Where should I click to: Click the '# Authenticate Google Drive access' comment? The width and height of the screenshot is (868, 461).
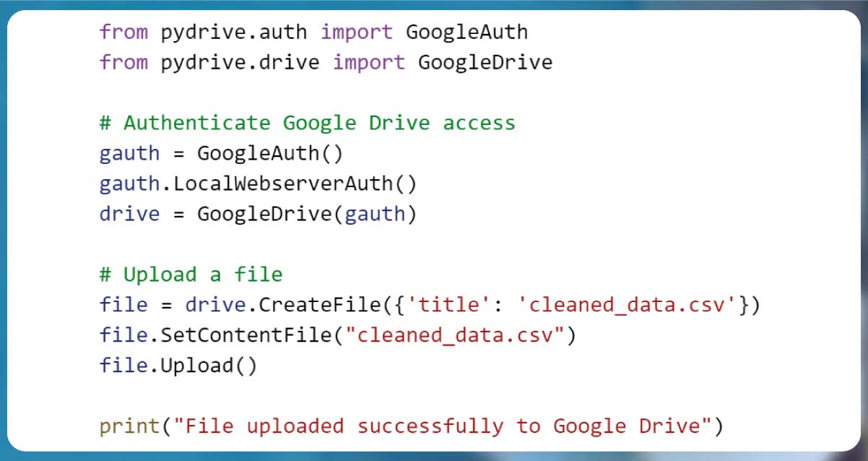(308, 123)
